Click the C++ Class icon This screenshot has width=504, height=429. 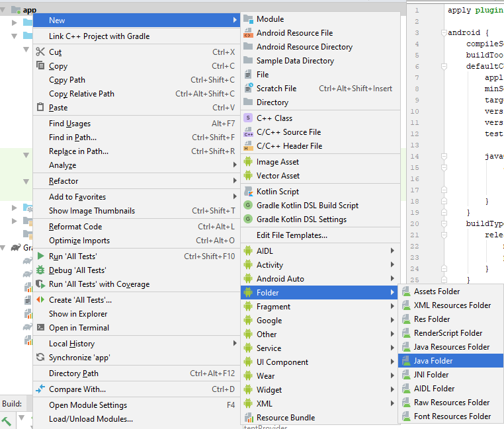click(x=249, y=118)
